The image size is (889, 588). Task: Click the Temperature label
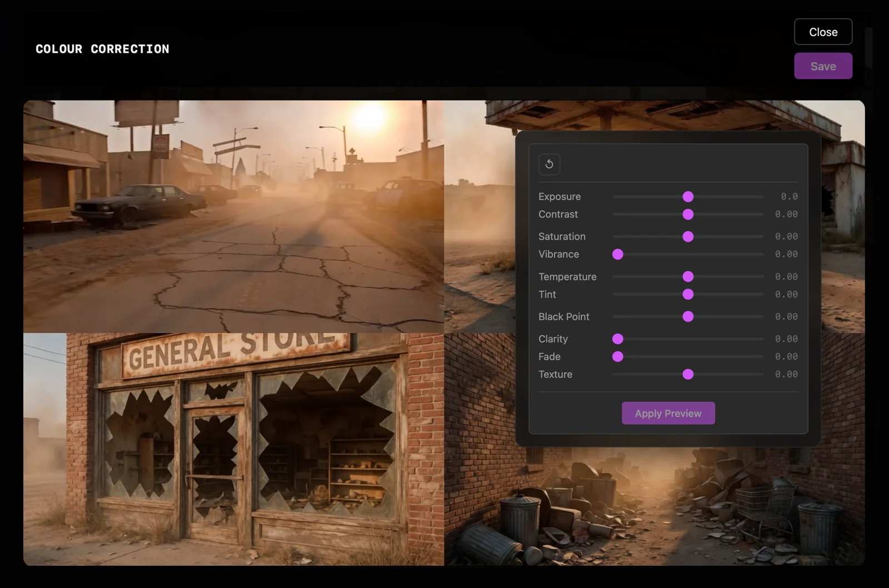[567, 277]
